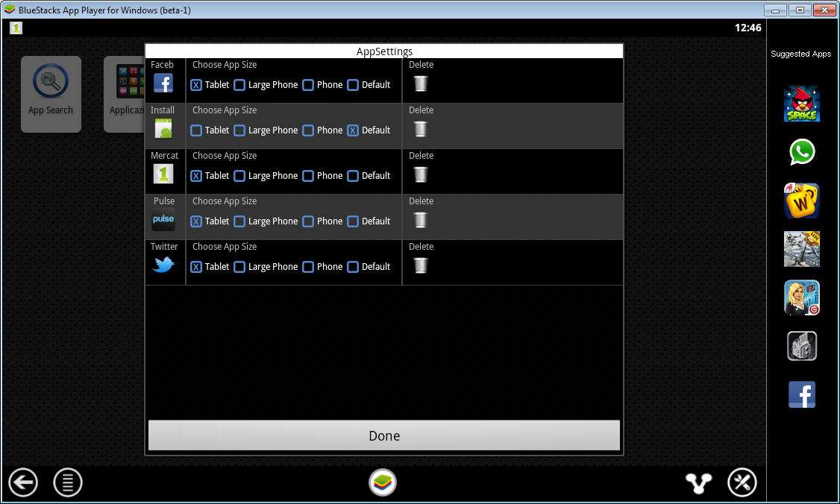Open the Applicazioni folder tile

125,94
